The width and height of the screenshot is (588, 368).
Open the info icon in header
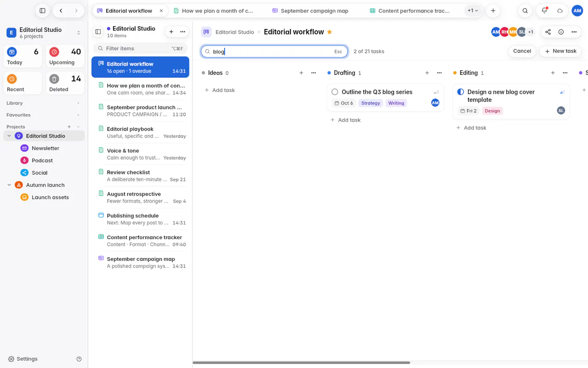pyautogui.click(x=561, y=32)
